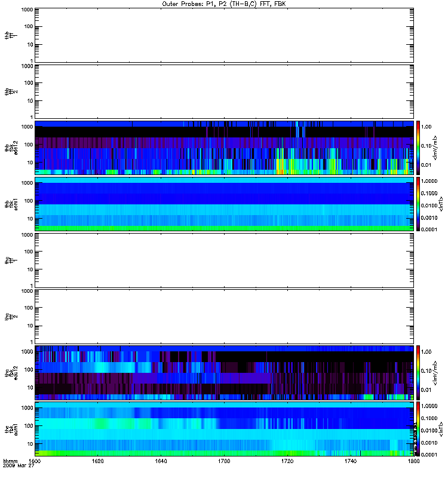This screenshot has width=448, height=478.
Task: Click the <|nT|> unit label of thc scm1
Action: [441, 429]
